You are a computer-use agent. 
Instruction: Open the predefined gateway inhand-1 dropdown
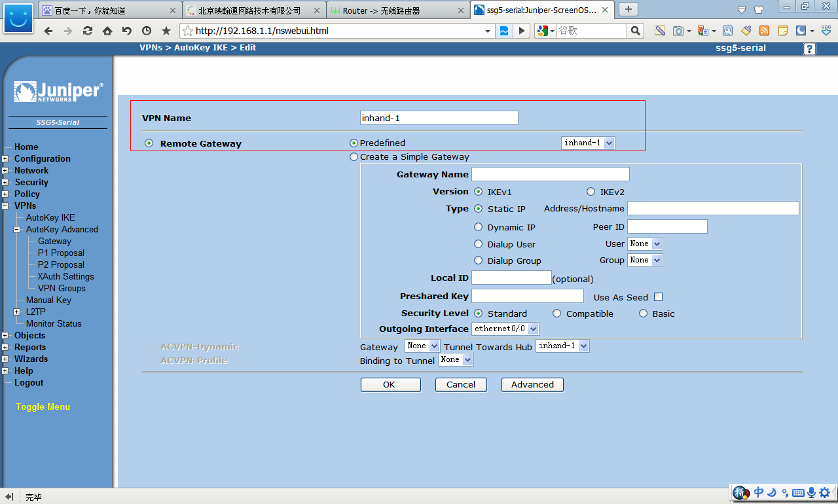tap(588, 143)
